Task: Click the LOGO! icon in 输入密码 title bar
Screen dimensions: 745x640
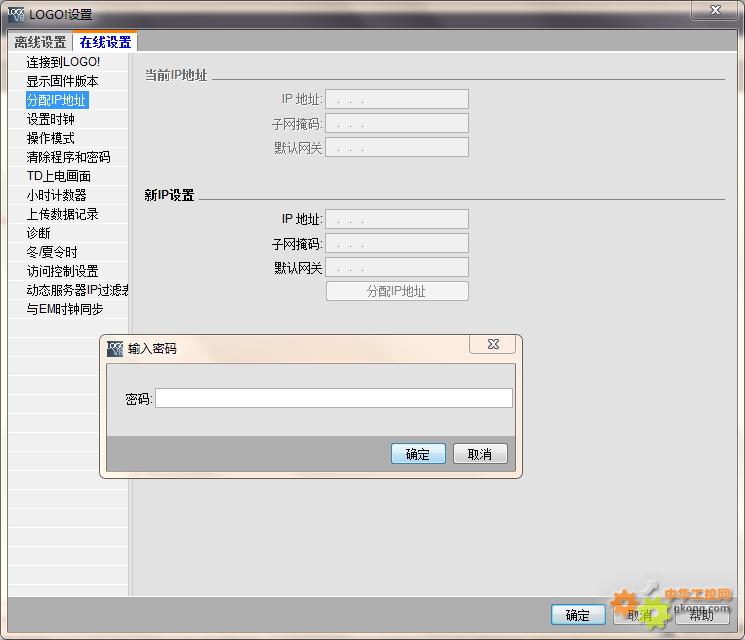Action: 115,349
